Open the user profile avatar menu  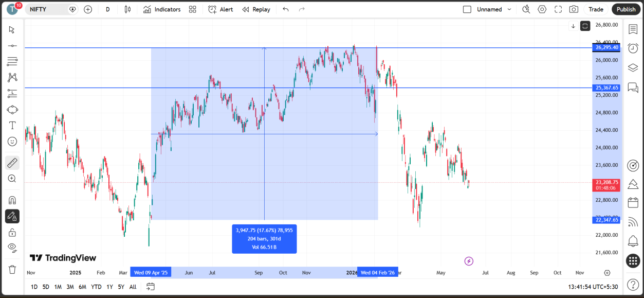click(12, 9)
